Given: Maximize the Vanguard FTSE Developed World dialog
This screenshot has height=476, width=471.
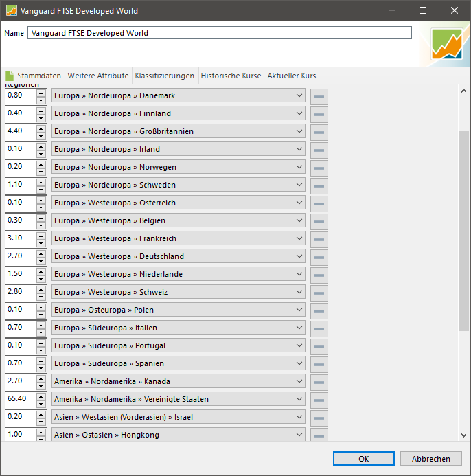Looking at the screenshot, I should click(x=423, y=10).
